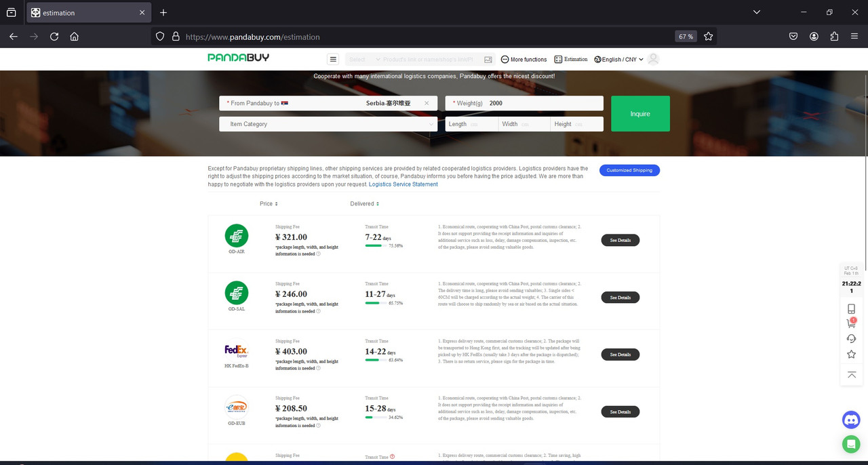Viewport: 868px width, 465px height.
Task: Open the shopping cart sidebar icon
Action: [851, 324]
